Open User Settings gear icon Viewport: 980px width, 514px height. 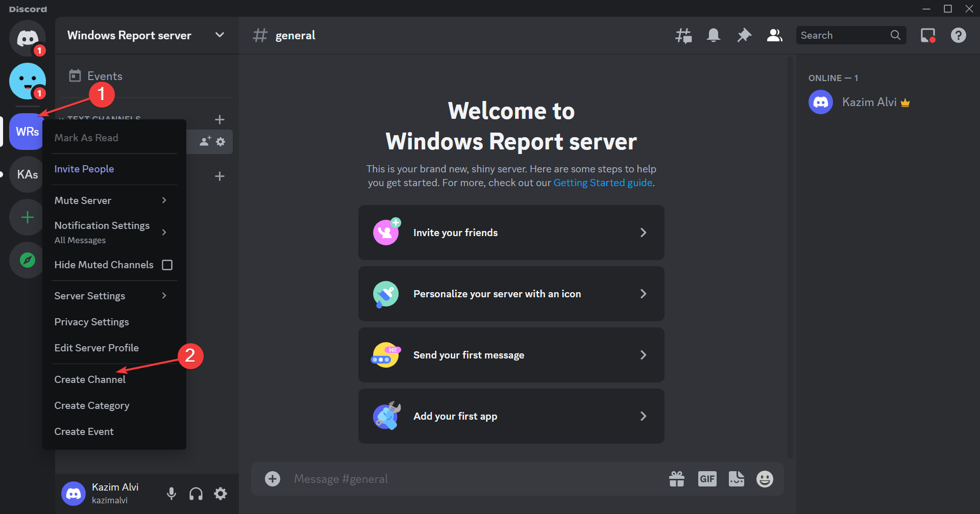[220, 494]
